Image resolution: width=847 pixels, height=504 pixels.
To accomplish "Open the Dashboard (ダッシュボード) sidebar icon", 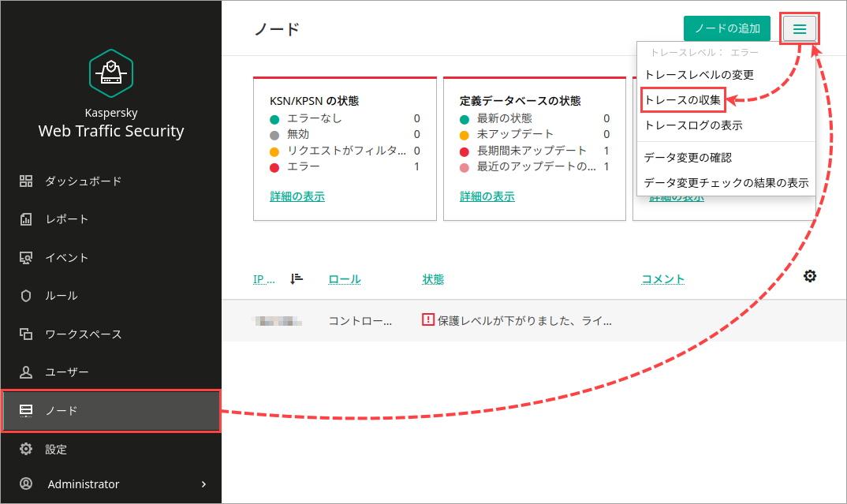I will (26, 181).
